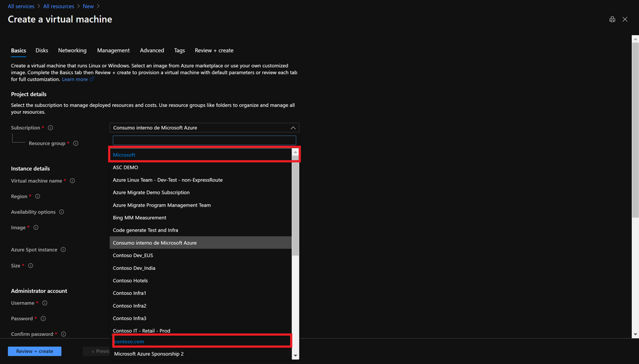Select Contoso Infra3 subscription

[201, 318]
